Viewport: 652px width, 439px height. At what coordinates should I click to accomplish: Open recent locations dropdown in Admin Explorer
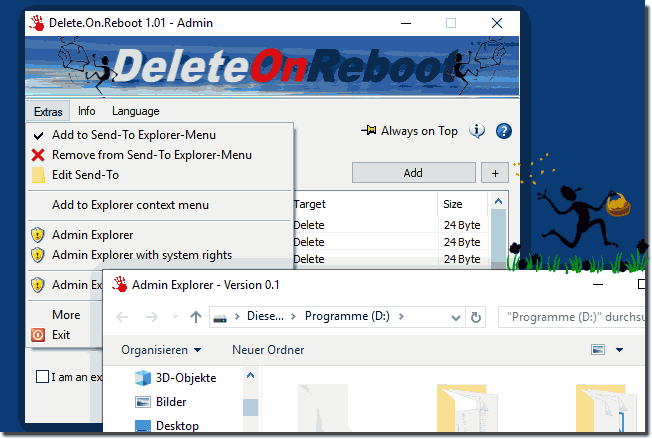pos(175,317)
